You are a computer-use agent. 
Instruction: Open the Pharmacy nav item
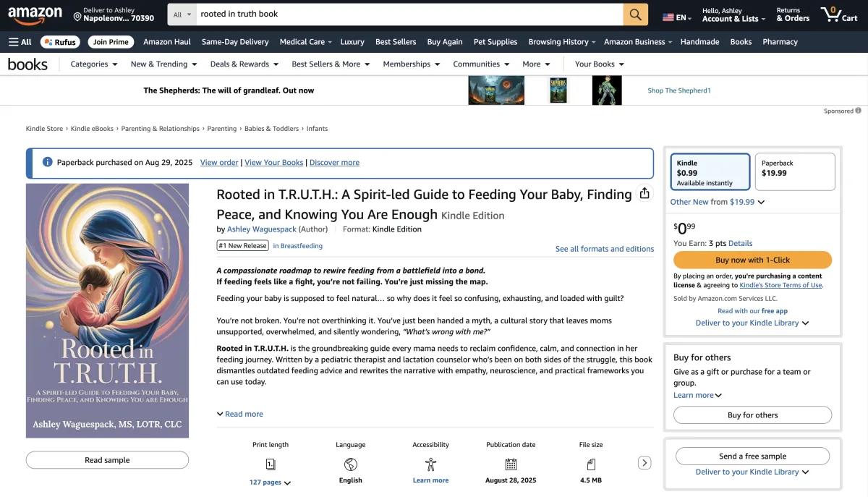click(x=780, y=42)
